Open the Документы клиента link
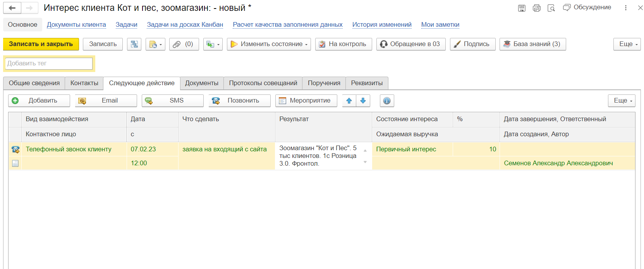This screenshot has height=269, width=644. coord(76,24)
